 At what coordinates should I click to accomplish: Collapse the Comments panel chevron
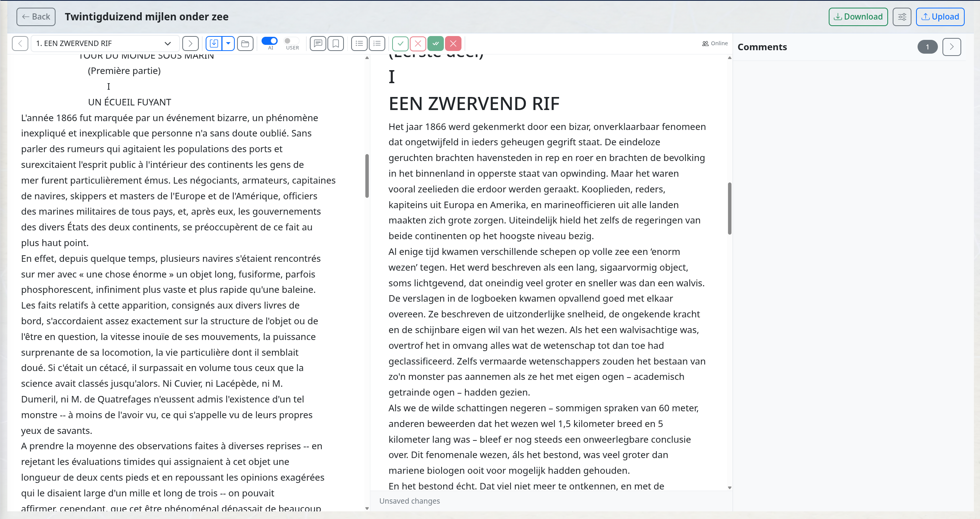click(x=952, y=47)
